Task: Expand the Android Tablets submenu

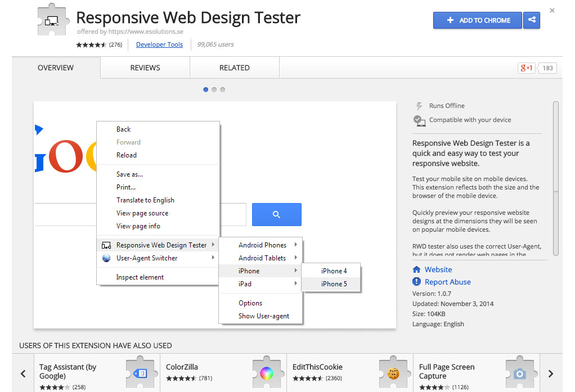Action: click(262, 258)
